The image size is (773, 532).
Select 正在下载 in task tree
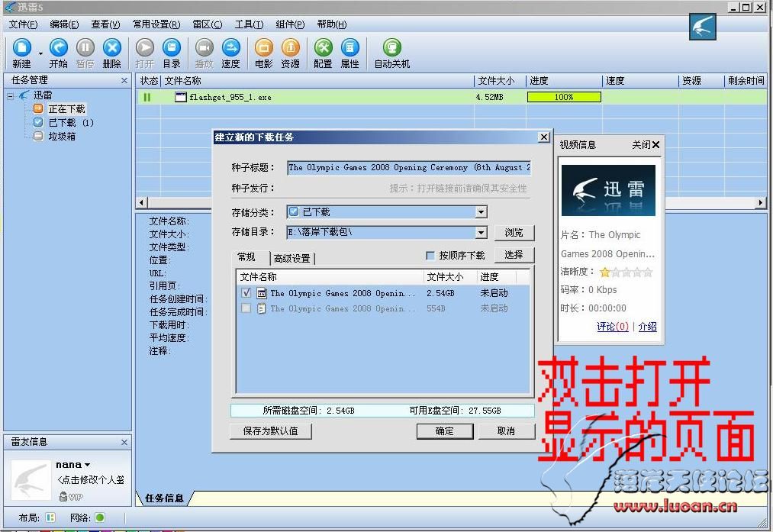66,109
